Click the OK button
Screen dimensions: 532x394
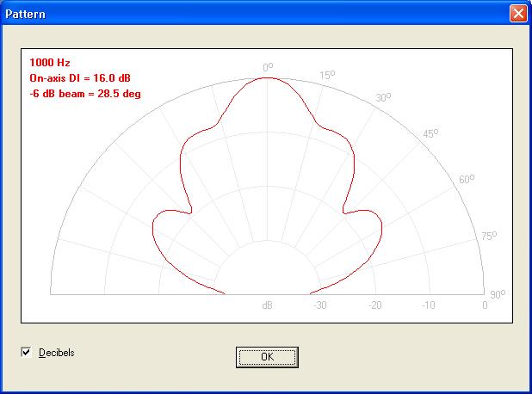pos(268,357)
